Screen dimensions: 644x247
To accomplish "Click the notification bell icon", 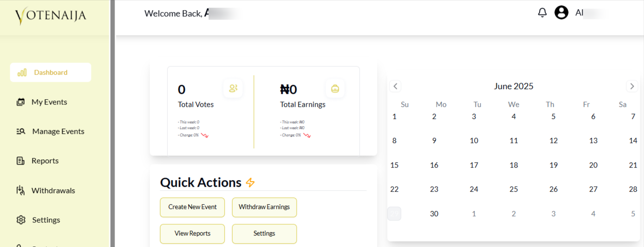I will [542, 13].
